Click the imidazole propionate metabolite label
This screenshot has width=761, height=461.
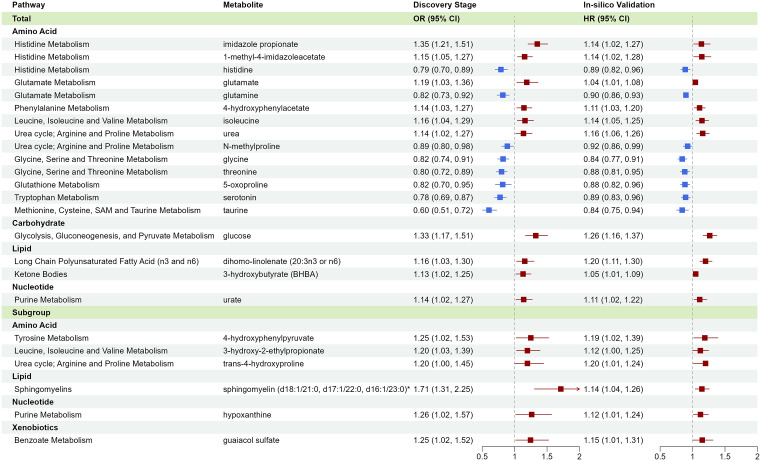(x=261, y=44)
